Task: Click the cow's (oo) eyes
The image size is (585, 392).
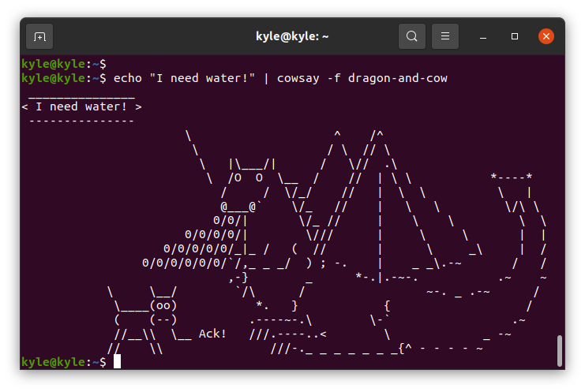Action: click(x=163, y=306)
